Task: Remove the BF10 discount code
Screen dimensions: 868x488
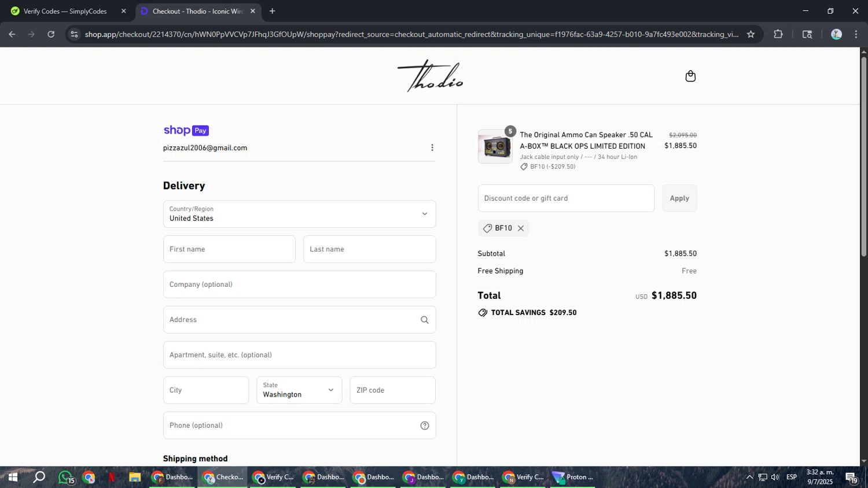Action: click(x=521, y=228)
